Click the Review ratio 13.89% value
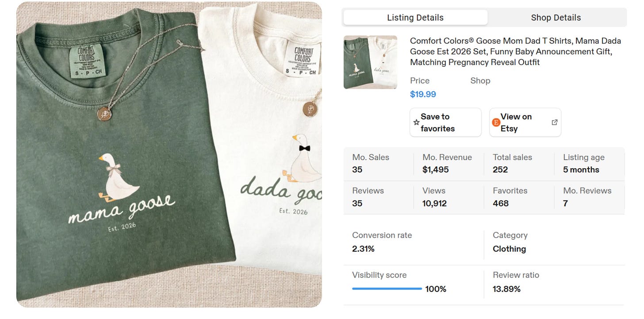The image size is (644, 319). 506,289
